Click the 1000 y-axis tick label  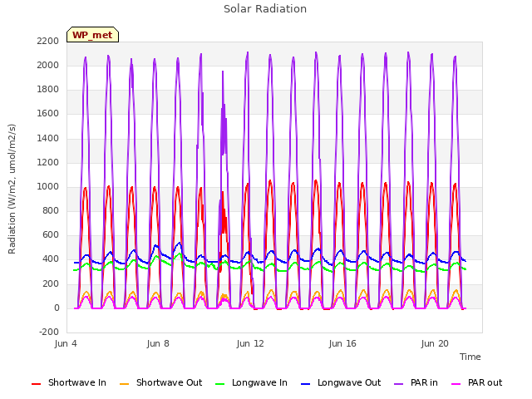pos(48,186)
